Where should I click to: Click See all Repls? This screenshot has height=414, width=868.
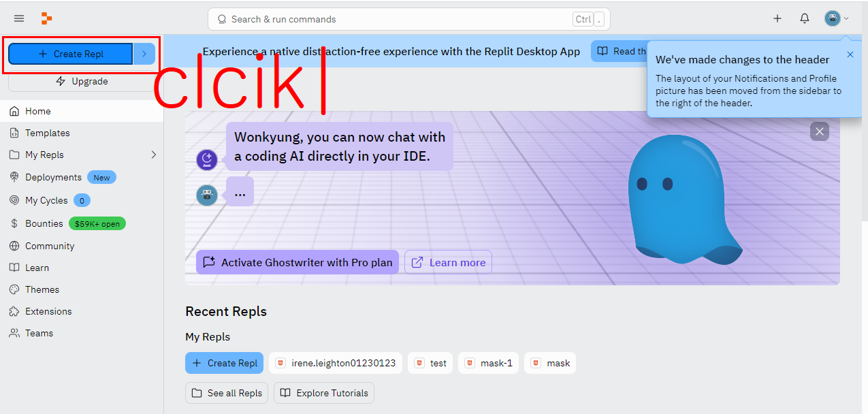(227, 393)
